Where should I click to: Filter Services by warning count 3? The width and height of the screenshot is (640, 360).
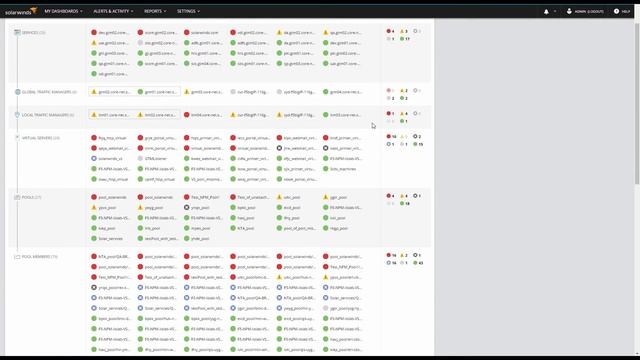coord(404,31)
